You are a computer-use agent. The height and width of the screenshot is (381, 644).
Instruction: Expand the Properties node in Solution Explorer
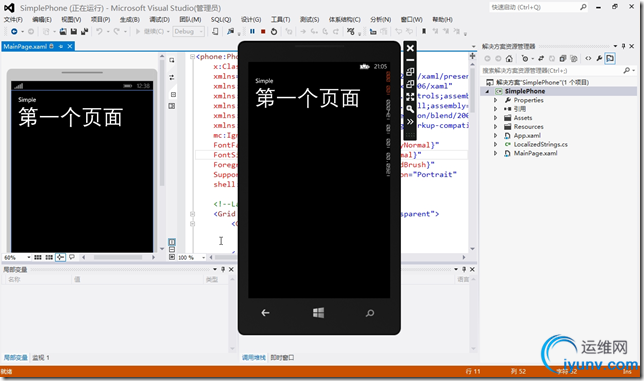[495, 100]
